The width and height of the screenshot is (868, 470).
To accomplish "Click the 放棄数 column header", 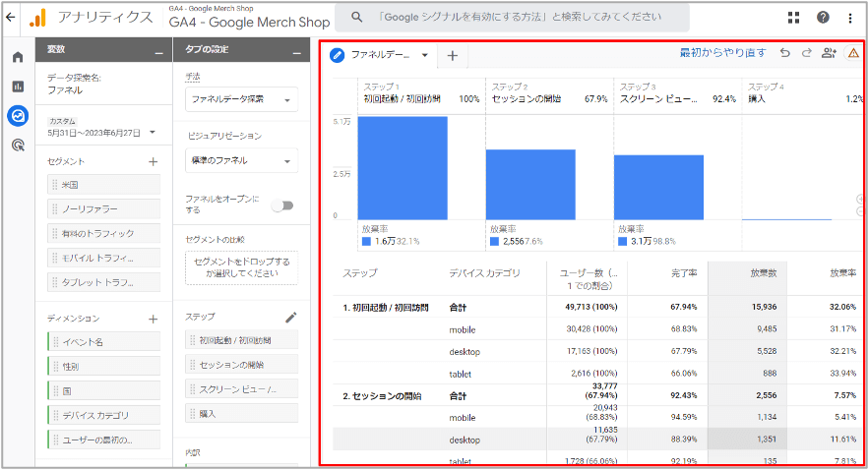I will (764, 273).
